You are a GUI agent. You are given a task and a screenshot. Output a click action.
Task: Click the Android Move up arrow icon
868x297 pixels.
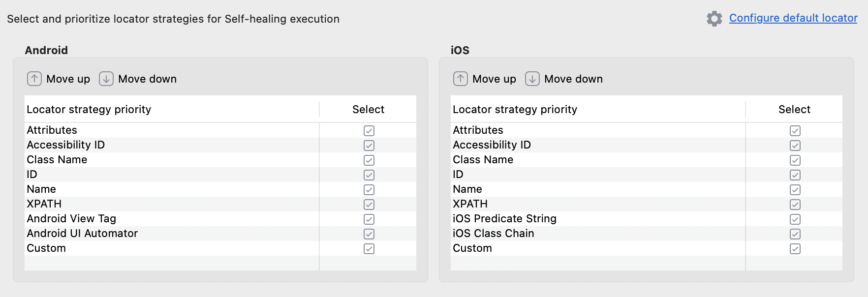[x=34, y=79]
